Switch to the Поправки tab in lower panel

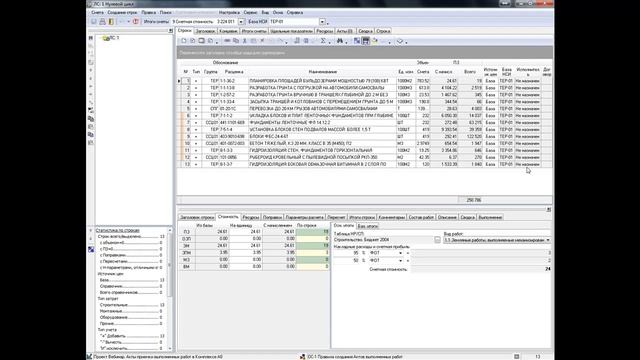tap(272, 218)
